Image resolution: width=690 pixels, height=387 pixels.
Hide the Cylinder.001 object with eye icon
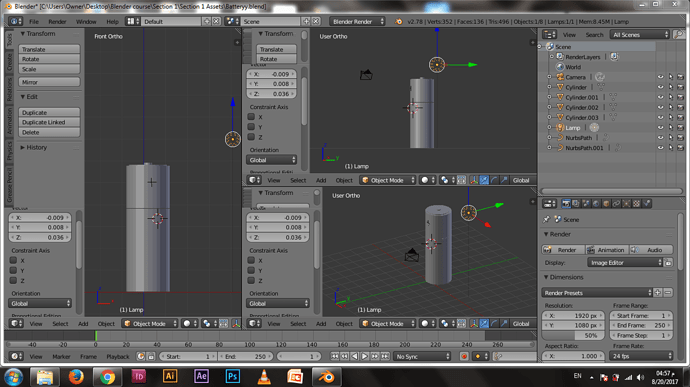pyautogui.click(x=660, y=97)
